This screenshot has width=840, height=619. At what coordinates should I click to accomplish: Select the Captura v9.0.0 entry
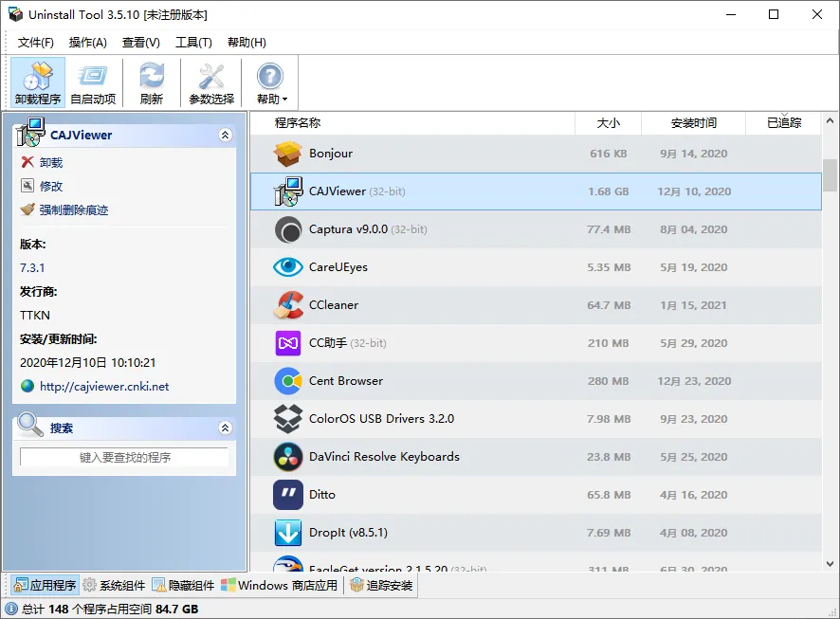[368, 229]
